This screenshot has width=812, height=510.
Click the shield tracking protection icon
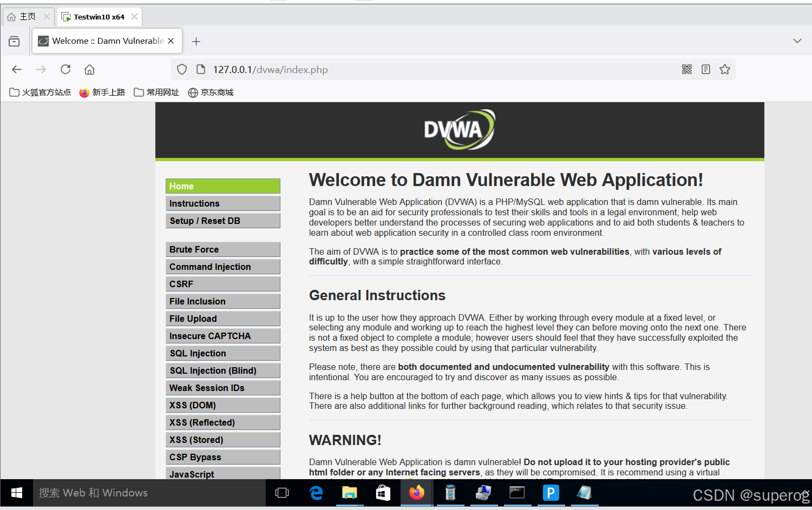point(182,69)
